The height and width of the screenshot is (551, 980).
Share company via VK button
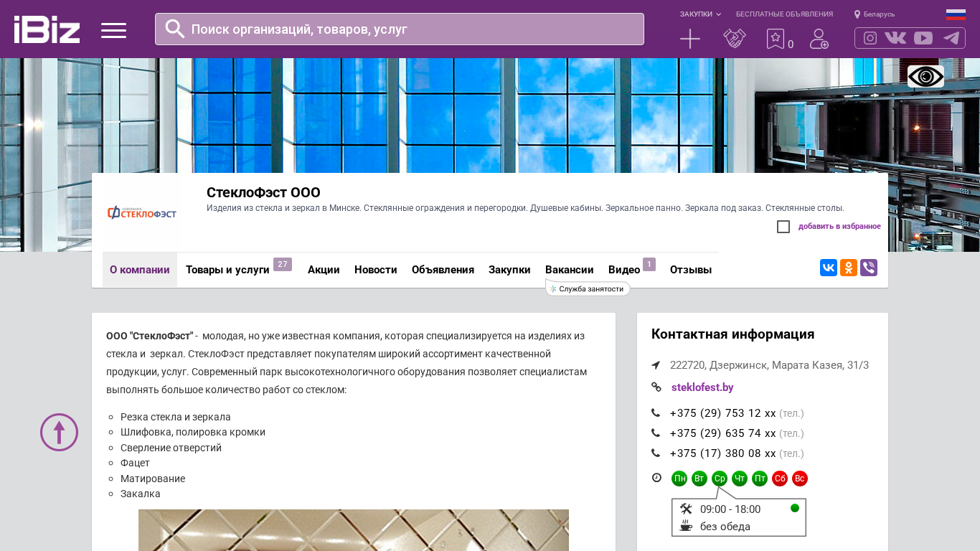829,268
